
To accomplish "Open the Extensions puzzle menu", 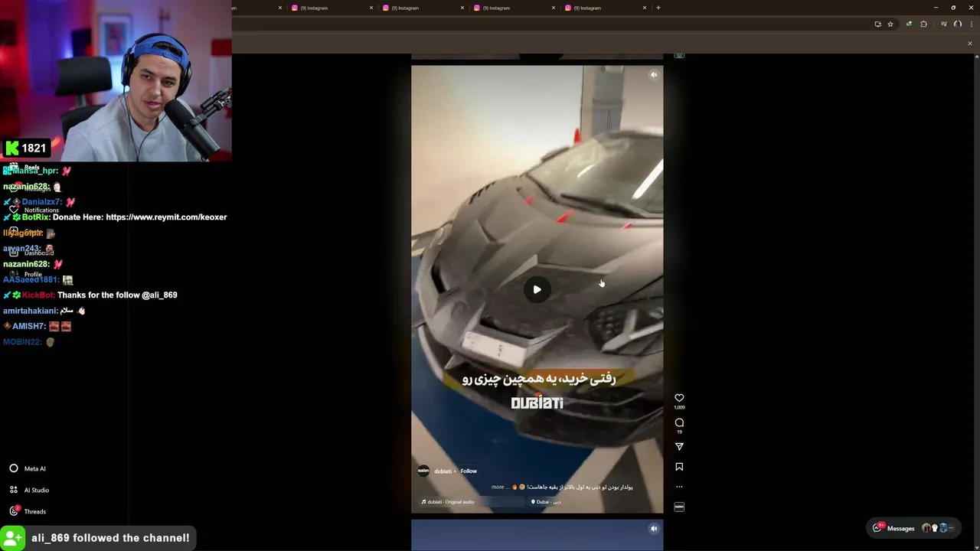I will pos(923,24).
